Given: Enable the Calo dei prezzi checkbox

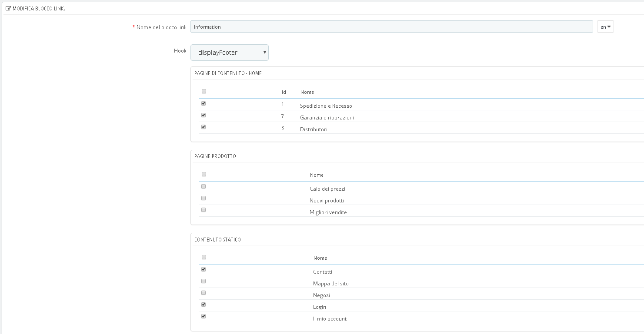Looking at the screenshot, I should 204,186.
